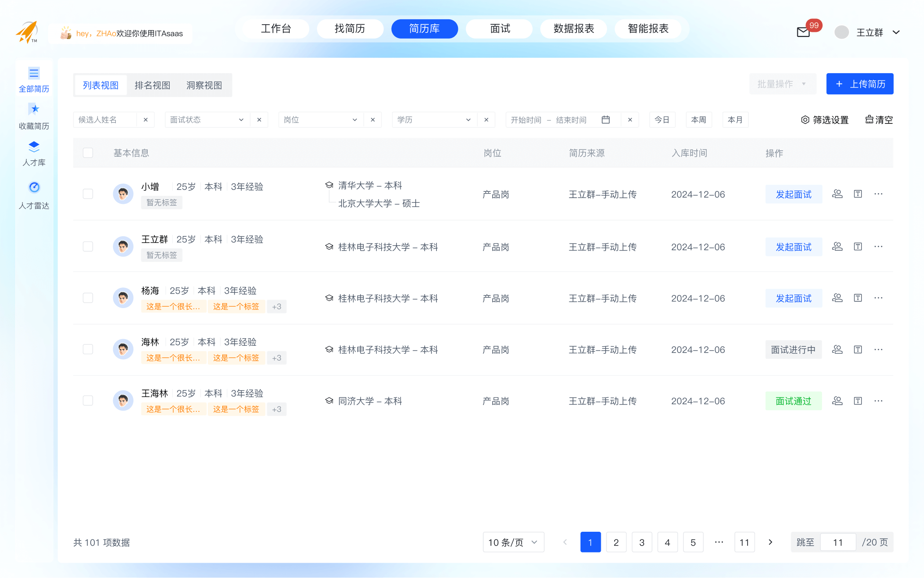The width and height of the screenshot is (924, 578).
Task: Switch to the 排名视图 tab
Action: click(x=152, y=85)
